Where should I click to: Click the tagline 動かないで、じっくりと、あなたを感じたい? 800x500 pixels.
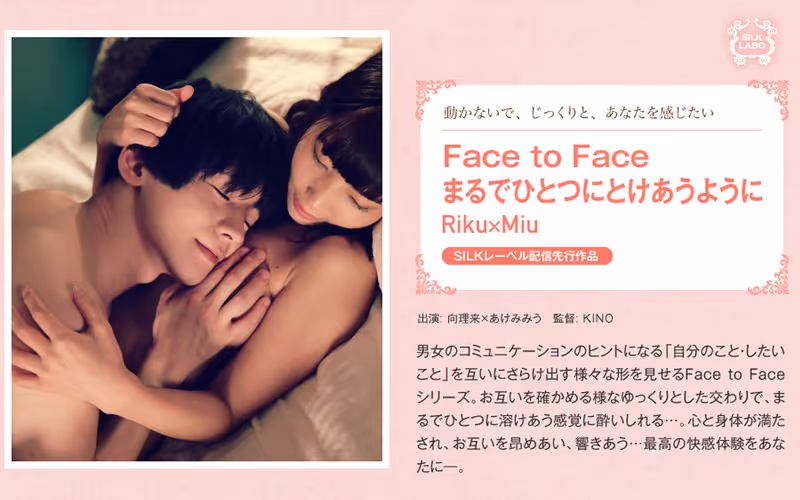(578, 112)
